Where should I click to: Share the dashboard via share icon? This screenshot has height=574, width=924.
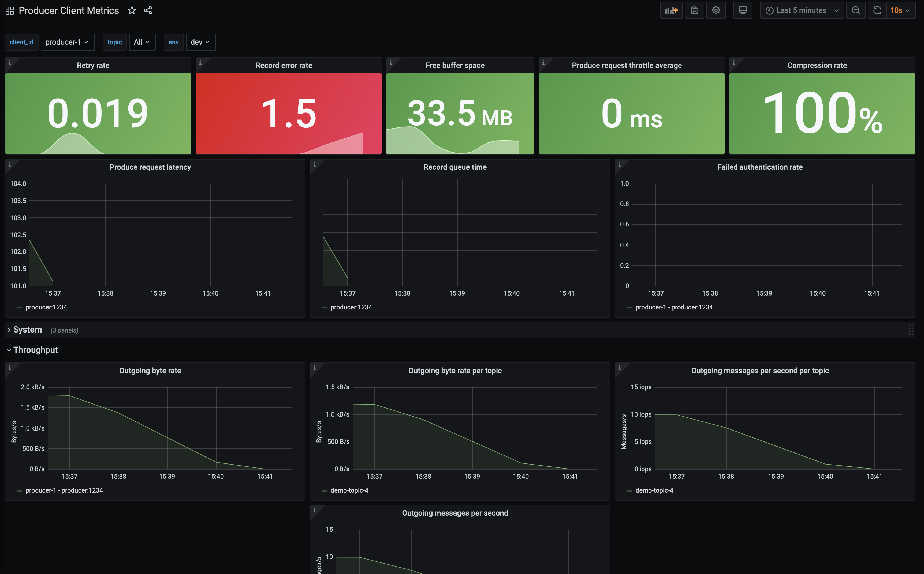148,10
